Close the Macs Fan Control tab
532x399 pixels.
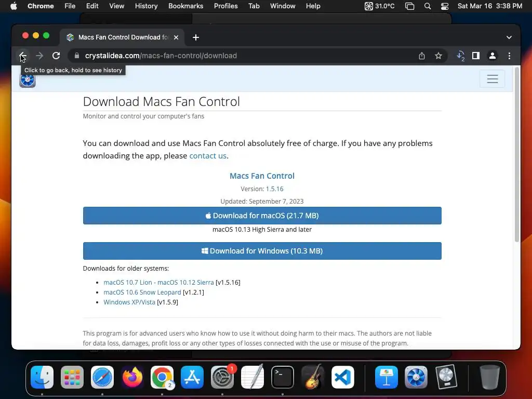(176, 37)
